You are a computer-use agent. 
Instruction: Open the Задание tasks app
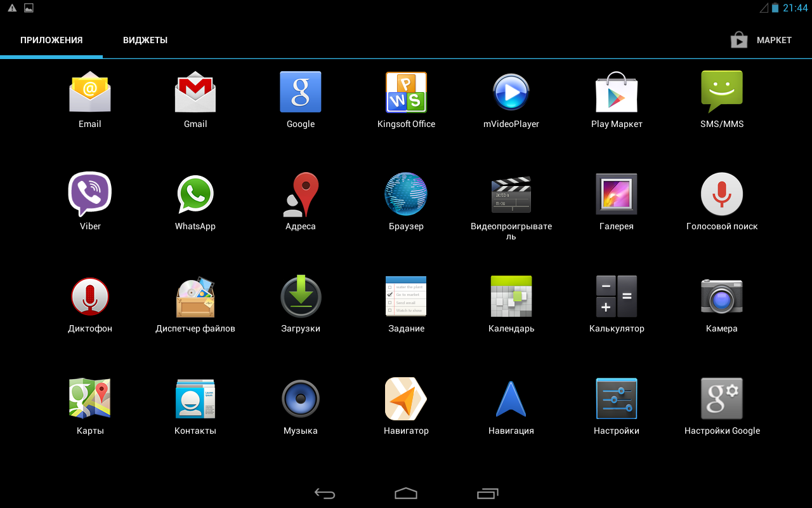click(x=406, y=297)
